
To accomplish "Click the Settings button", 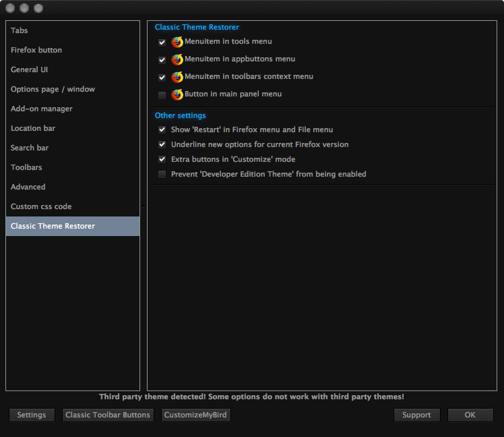I will (x=32, y=415).
